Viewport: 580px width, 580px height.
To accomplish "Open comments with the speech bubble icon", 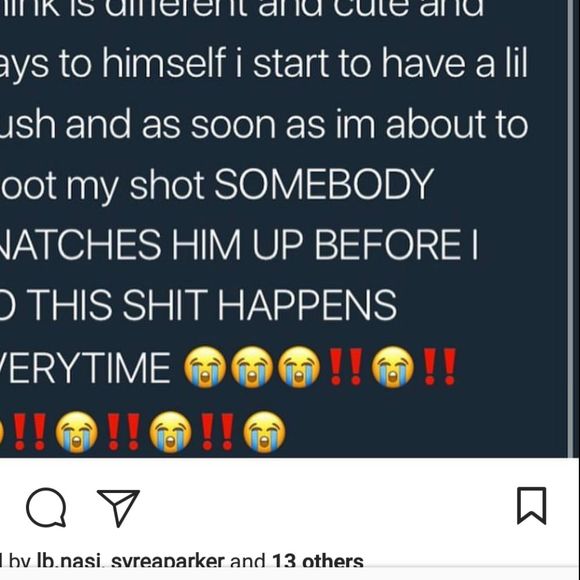I will [x=46, y=507].
